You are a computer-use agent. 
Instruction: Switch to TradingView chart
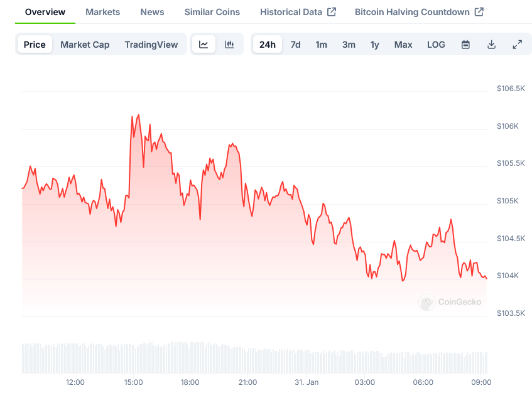click(151, 45)
